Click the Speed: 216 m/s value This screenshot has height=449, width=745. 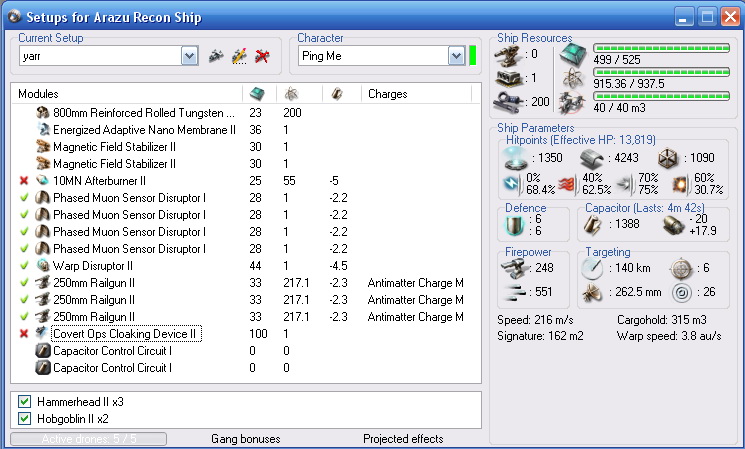535,320
